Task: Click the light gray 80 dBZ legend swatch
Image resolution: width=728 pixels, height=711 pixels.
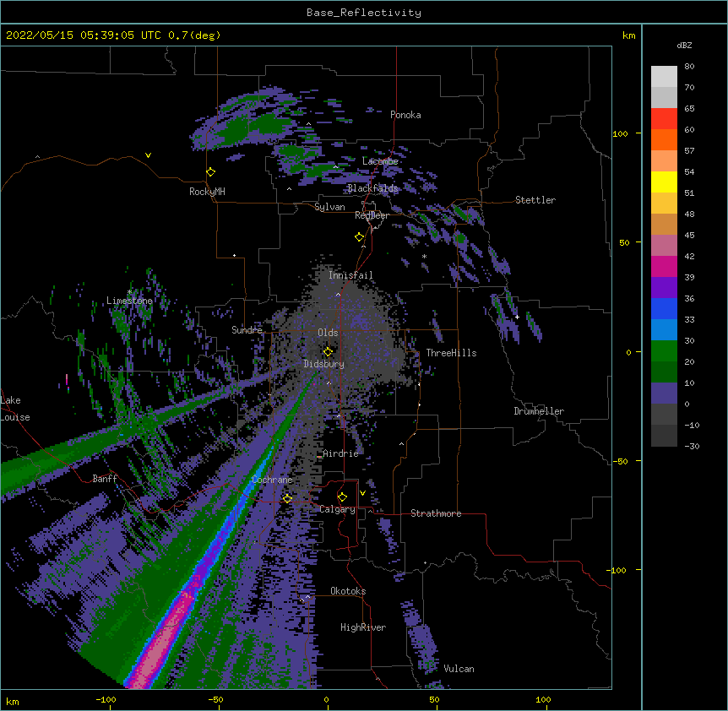Action: click(664, 76)
